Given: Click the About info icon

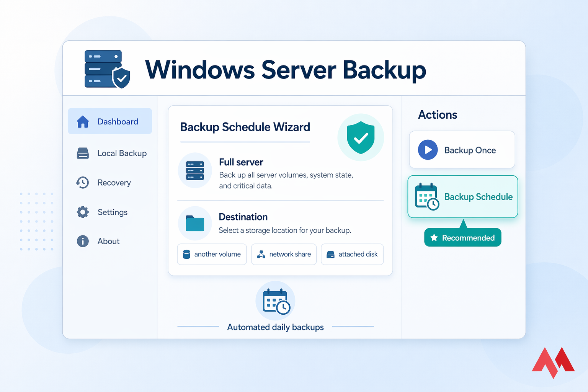Looking at the screenshot, I should click(83, 241).
